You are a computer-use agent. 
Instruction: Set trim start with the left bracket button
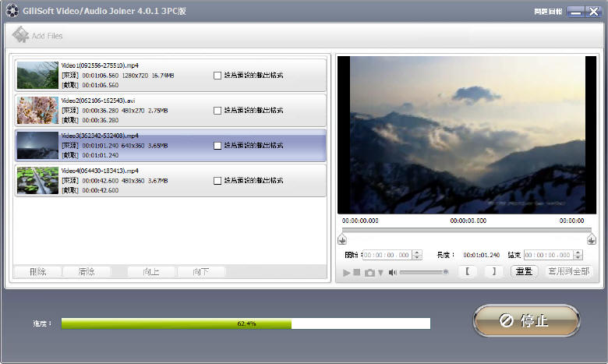pos(468,272)
